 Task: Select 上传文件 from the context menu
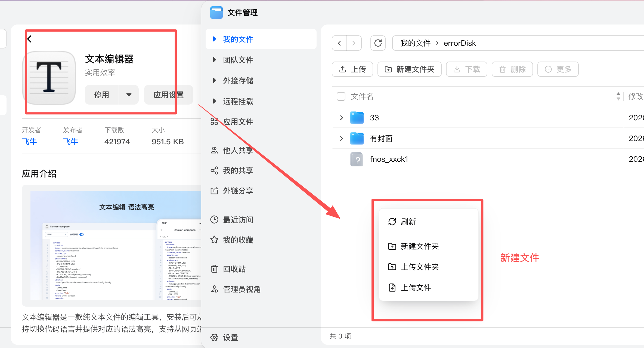416,288
